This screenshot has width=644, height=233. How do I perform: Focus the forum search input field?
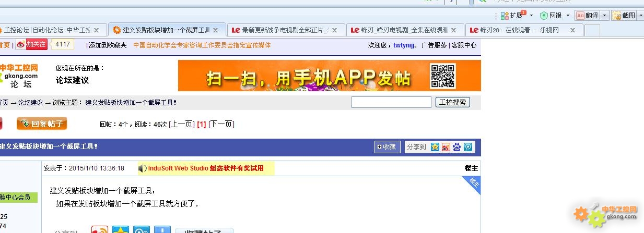click(x=391, y=102)
